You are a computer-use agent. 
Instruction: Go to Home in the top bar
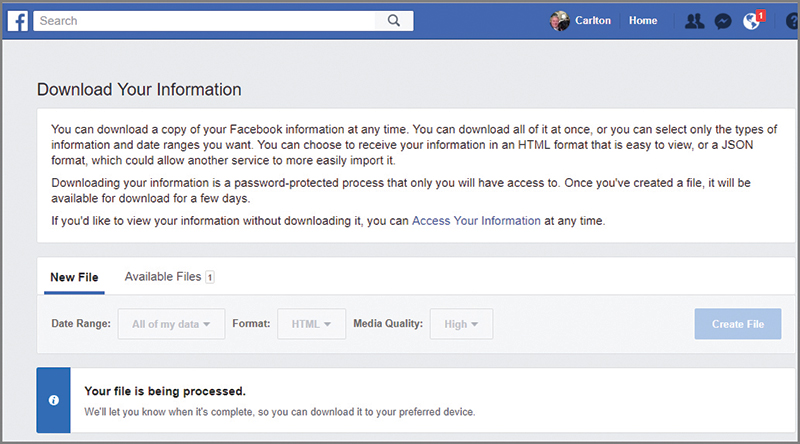643,21
